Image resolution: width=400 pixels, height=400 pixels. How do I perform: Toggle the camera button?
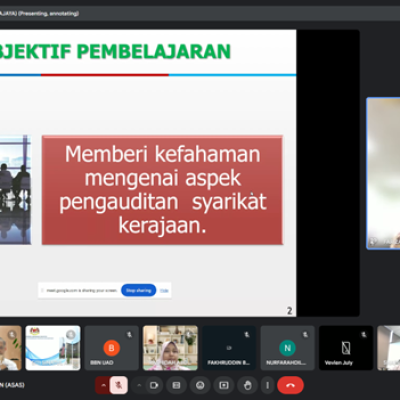pyautogui.click(x=154, y=385)
